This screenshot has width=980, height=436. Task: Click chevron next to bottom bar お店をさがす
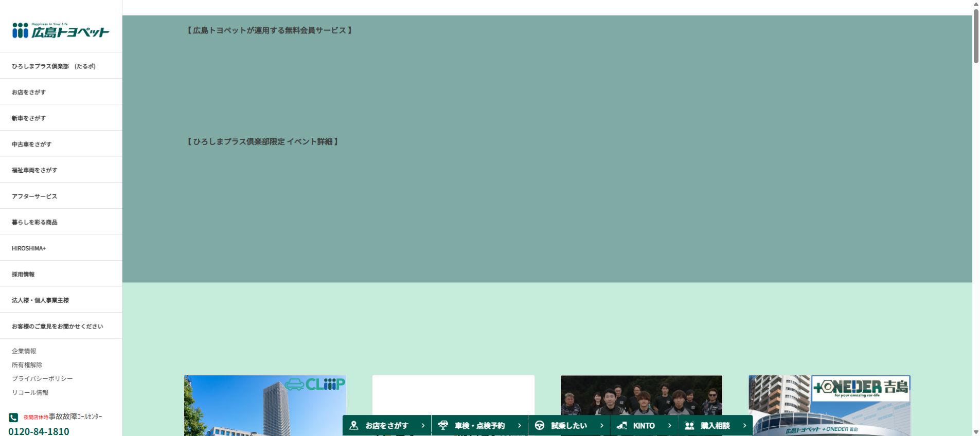[x=423, y=425]
